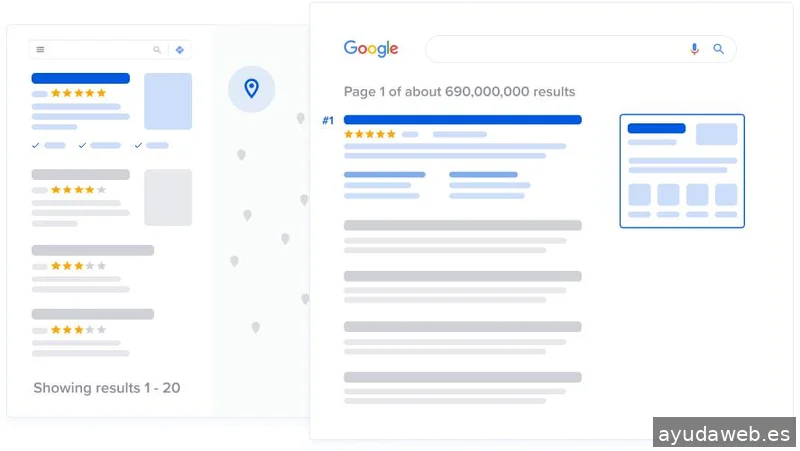Click the four-star rating of second listing
The height and width of the screenshot is (451, 800).
click(x=79, y=190)
